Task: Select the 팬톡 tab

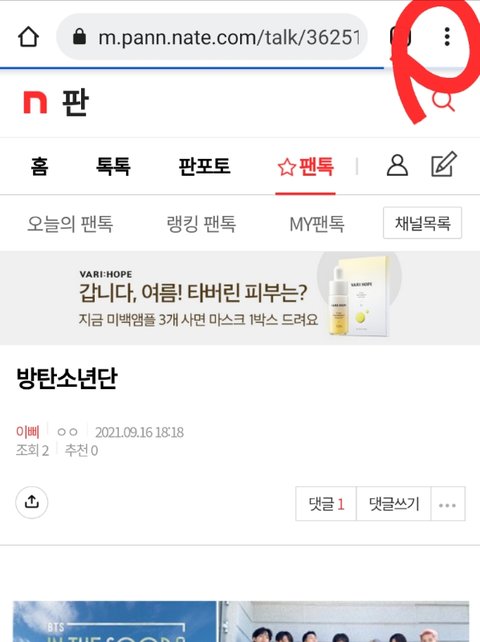Action: click(x=306, y=167)
